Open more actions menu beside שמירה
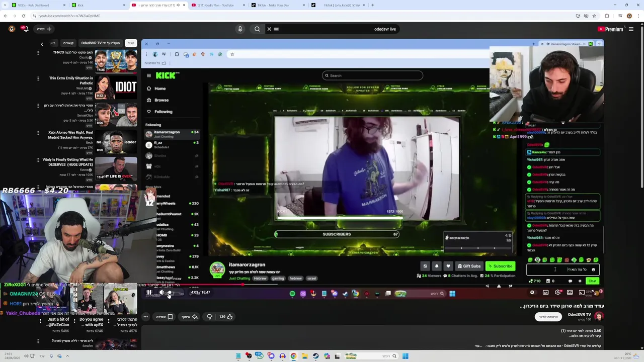This screenshot has height=362, width=644. [145, 317]
